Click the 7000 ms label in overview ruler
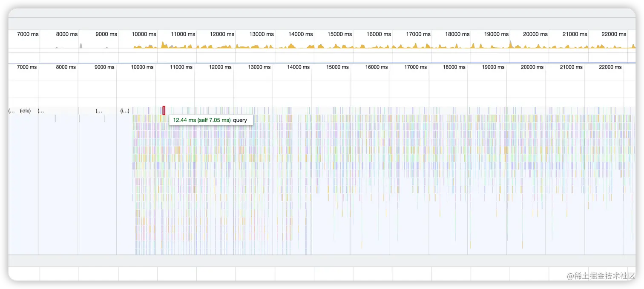 28,34
